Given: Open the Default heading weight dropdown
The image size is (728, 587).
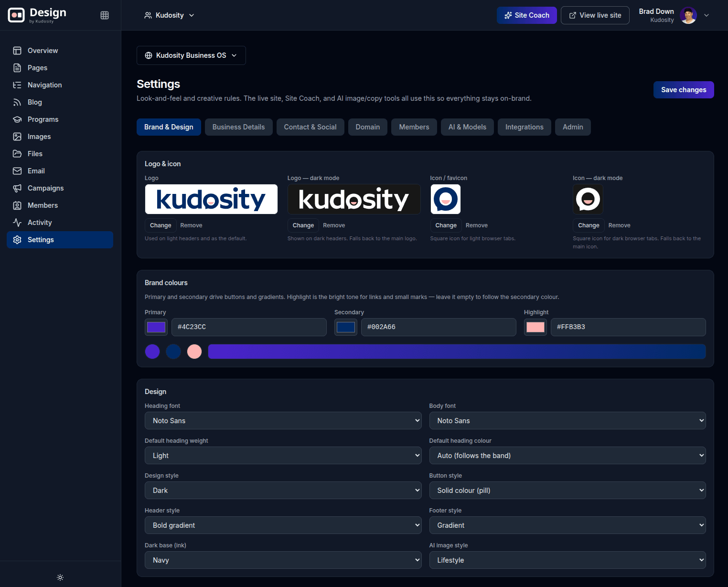Looking at the screenshot, I should click(x=283, y=456).
